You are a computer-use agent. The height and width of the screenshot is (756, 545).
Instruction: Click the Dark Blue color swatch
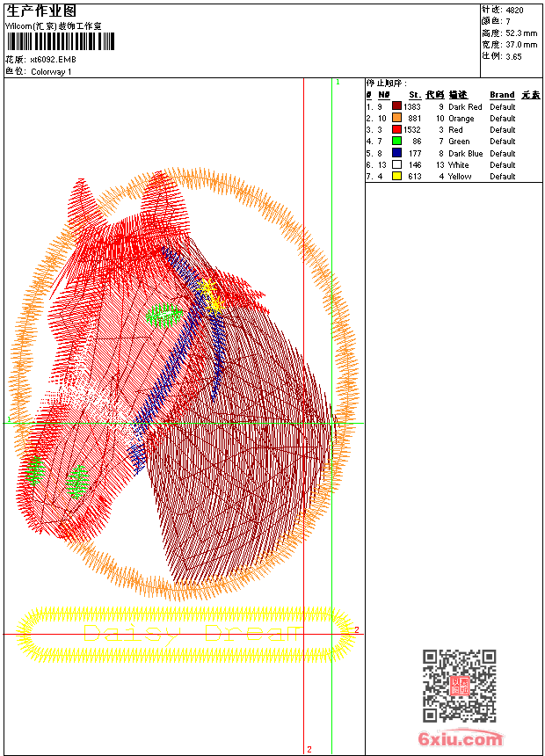(396, 153)
